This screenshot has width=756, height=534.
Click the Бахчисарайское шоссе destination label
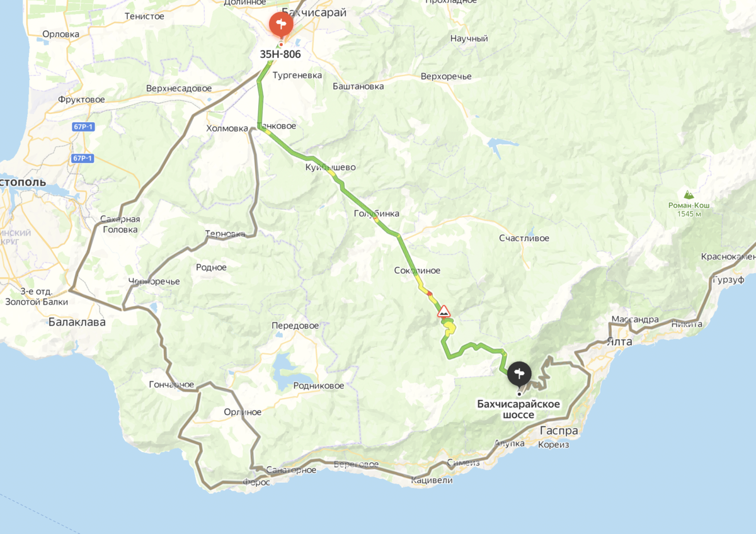[518, 409]
